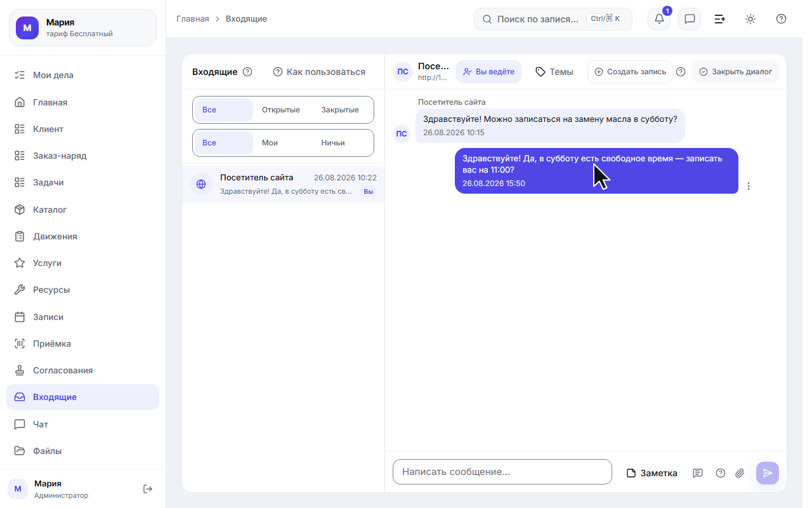Open the notifications bell icon
Viewport: 812px width, 508px height.
[659, 19]
